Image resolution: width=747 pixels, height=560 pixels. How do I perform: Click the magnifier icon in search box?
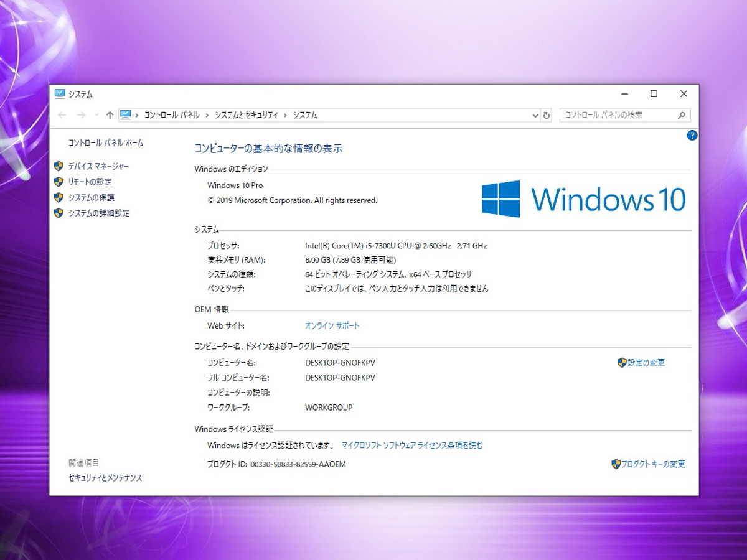pos(682,115)
